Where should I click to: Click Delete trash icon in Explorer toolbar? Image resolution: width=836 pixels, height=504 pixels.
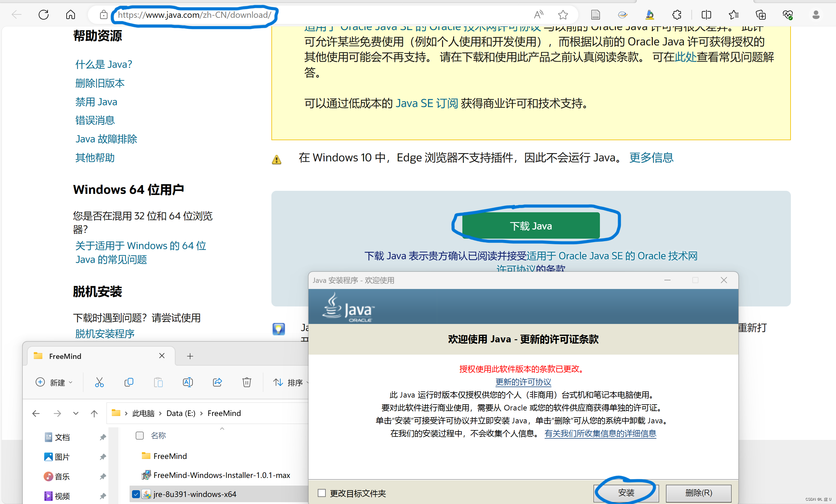coord(247,382)
